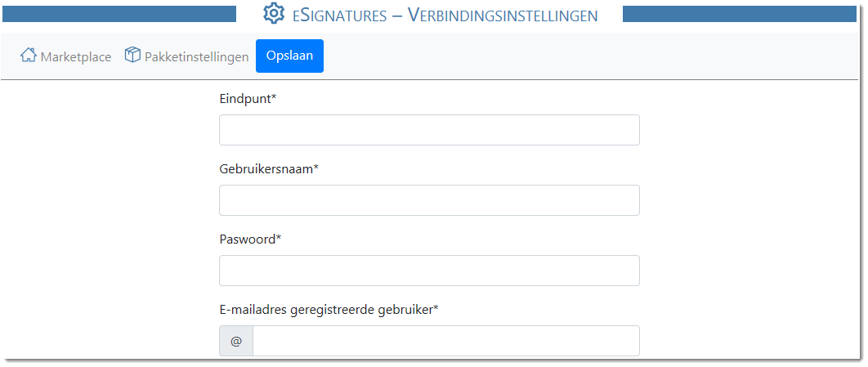
Task: Focus the registered user email input
Action: pyautogui.click(x=446, y=341)
